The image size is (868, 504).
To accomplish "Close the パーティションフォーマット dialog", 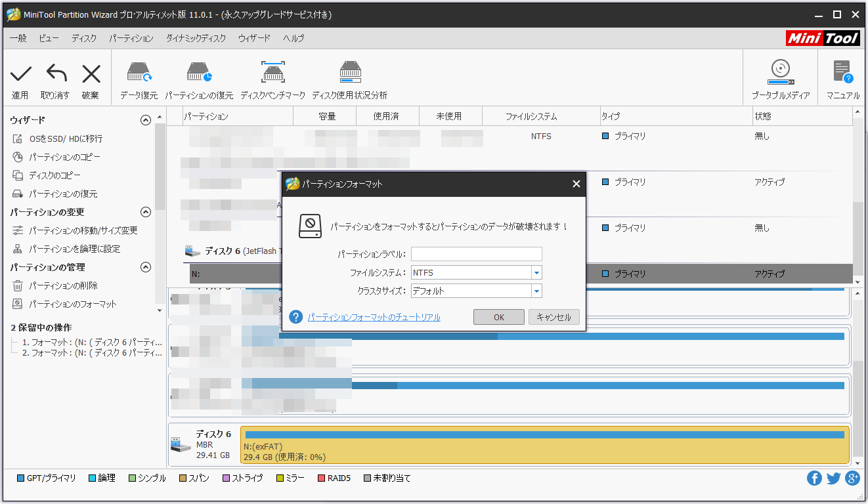I will [x=576, y=184].
